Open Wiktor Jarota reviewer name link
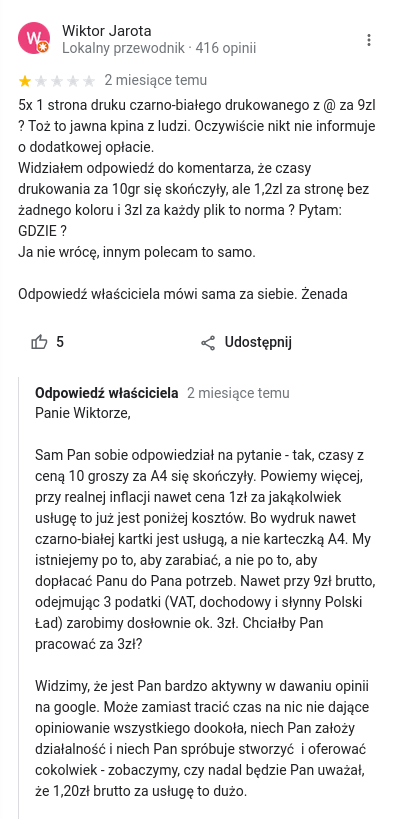 click(107, 31)
